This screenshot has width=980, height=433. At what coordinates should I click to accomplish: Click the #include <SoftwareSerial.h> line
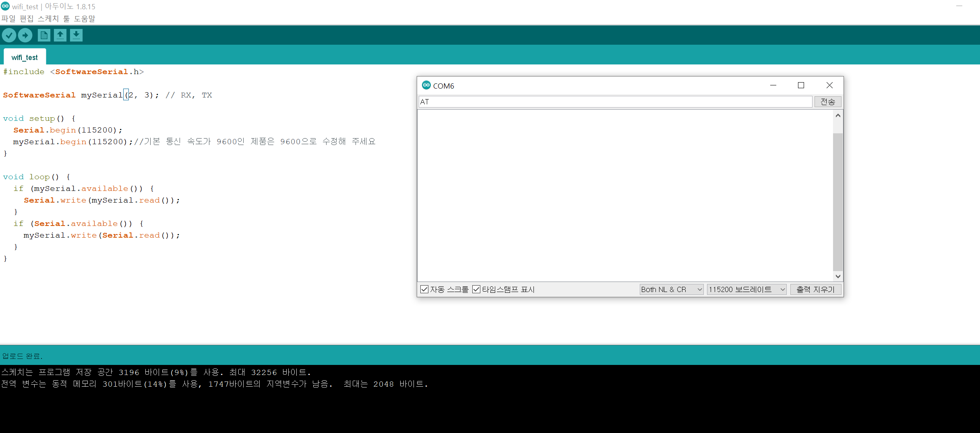(x=73, y=72)
